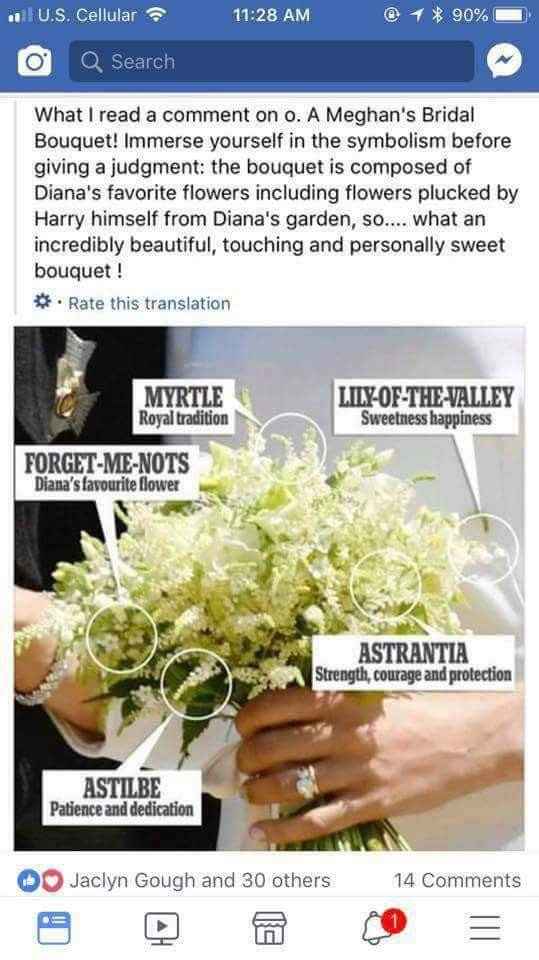The image size is (539, 960).
Task: Click the red notification badge
Action: pos(393,920)
